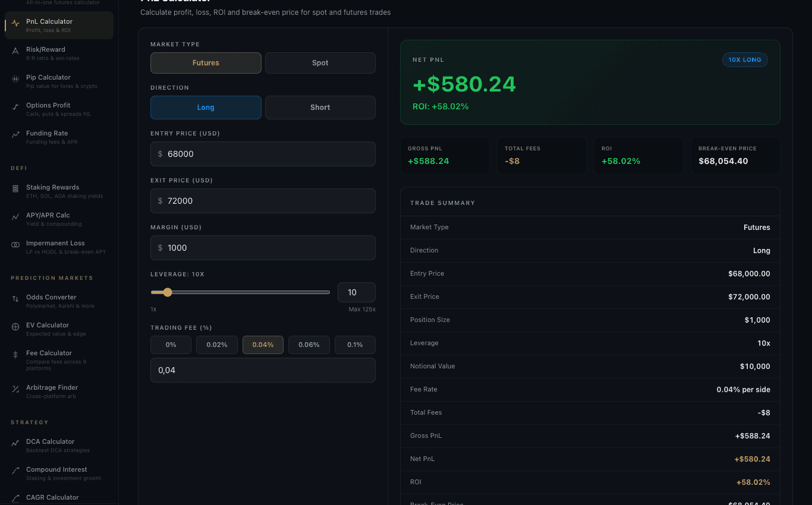Click the Fee Rate 0.04% per side value

(744, 390)
